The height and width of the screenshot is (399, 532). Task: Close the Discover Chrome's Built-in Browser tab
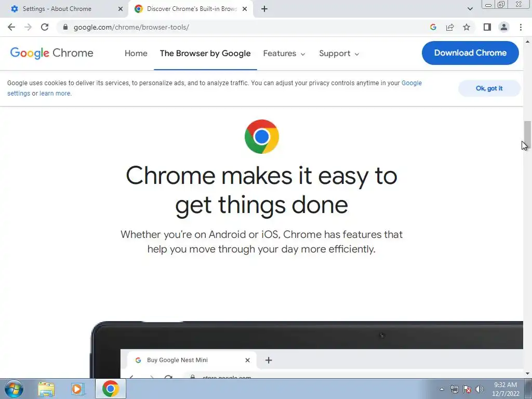(x=245, y=9)
